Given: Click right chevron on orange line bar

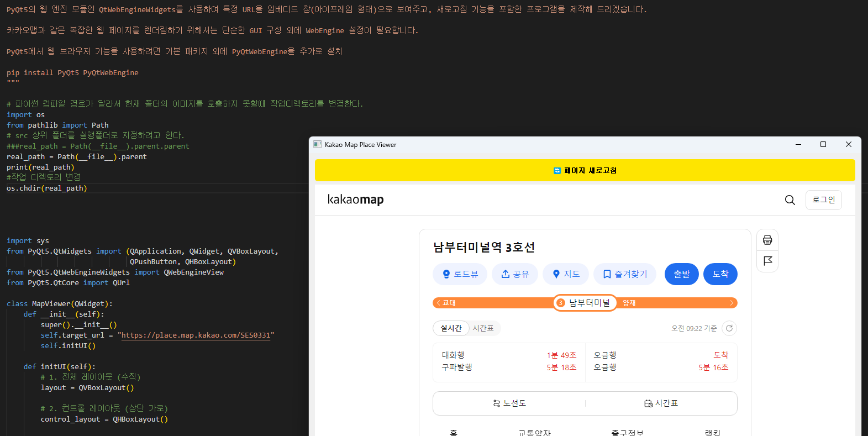Looking at the screenshot, I should tap(732, 303).
